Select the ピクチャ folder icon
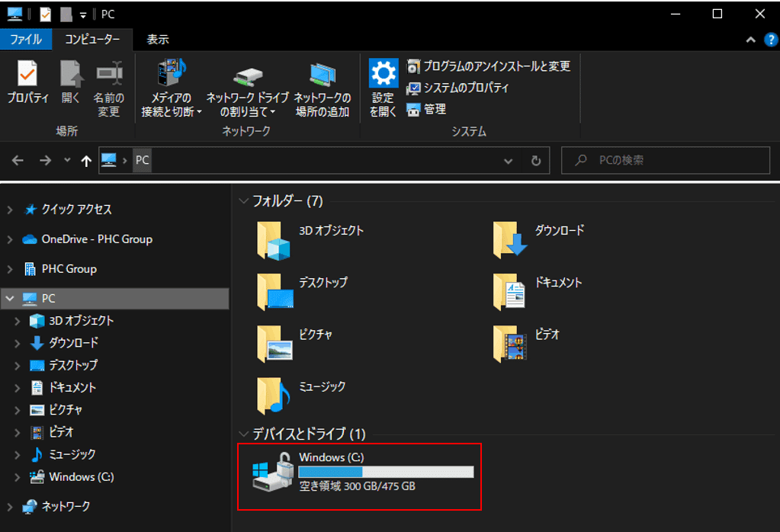780x532 pixels. [274, 344]
